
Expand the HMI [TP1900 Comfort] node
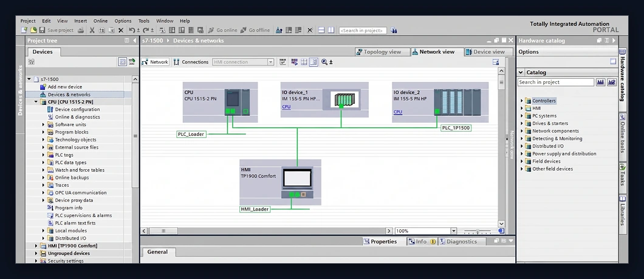[x=36, y=246]
